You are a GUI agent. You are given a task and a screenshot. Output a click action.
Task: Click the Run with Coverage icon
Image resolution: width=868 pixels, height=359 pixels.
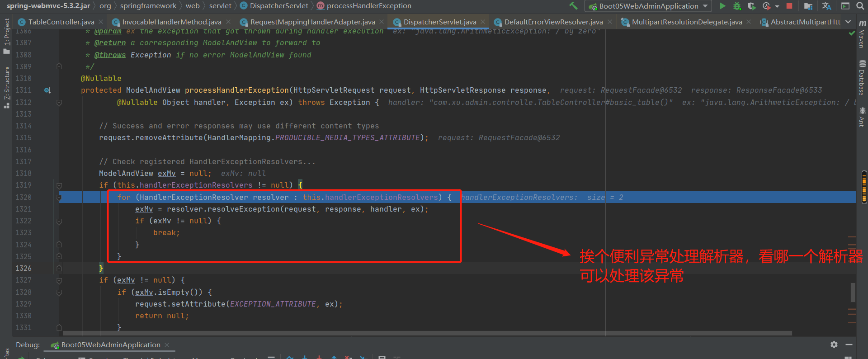point(751,6)
